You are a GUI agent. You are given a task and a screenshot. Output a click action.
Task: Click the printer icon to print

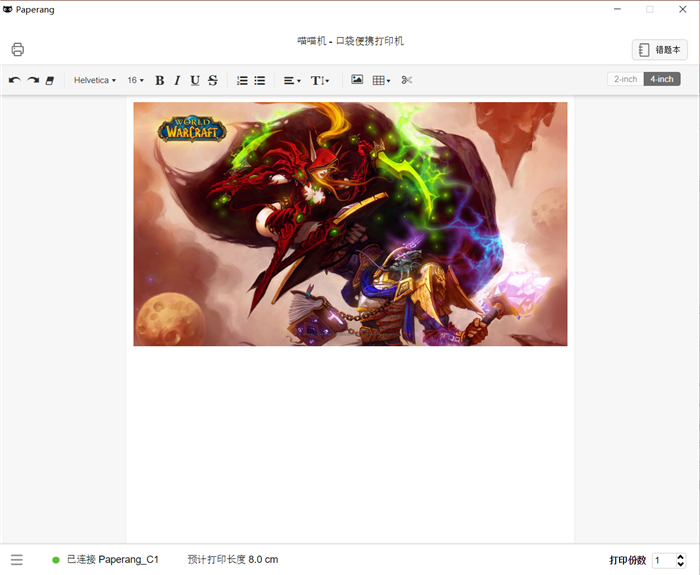tap(18, 49)
